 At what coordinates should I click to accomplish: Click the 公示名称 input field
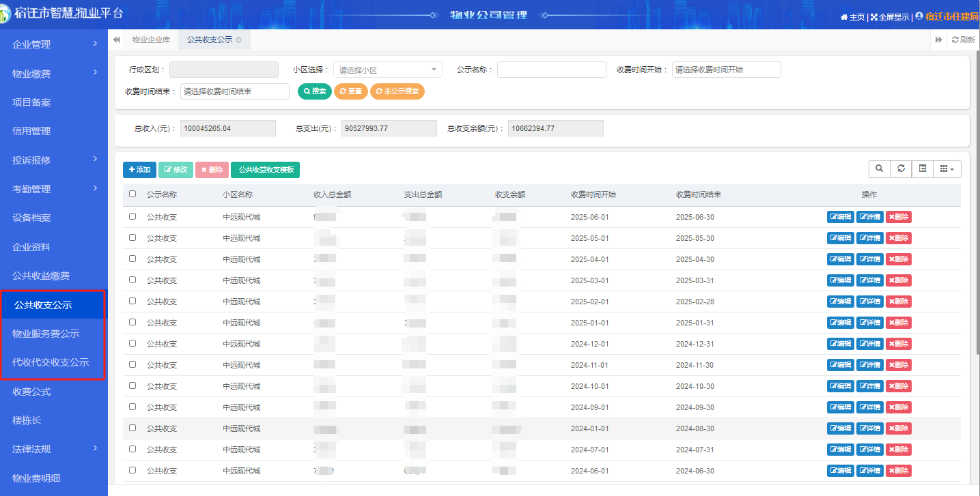pos(552,70)
